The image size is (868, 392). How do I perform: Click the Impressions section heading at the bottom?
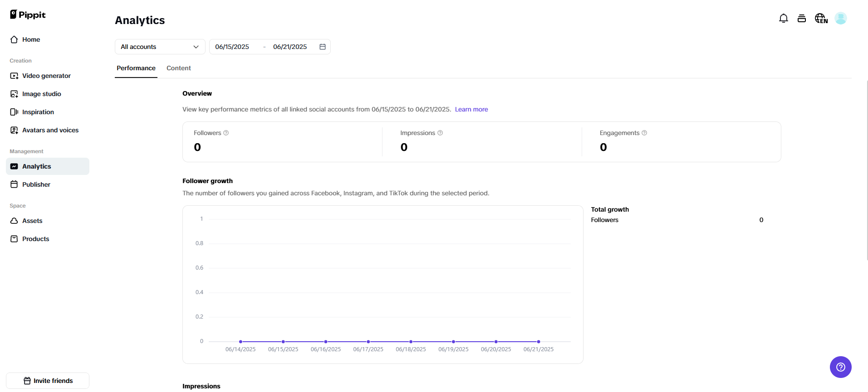pos(201,386)
